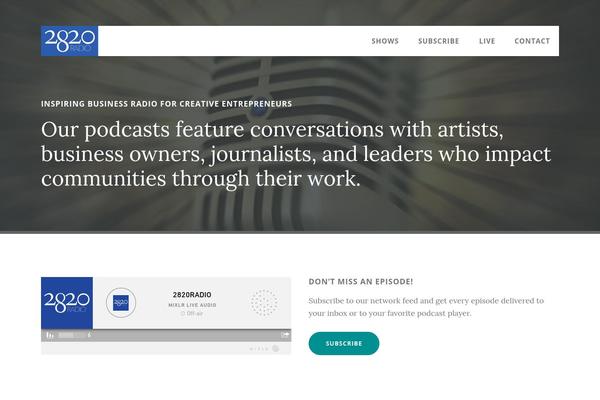The height and width of the screenshot is (400, 600).
Task: Go to the Live page
Action: [x=487, y=41]
